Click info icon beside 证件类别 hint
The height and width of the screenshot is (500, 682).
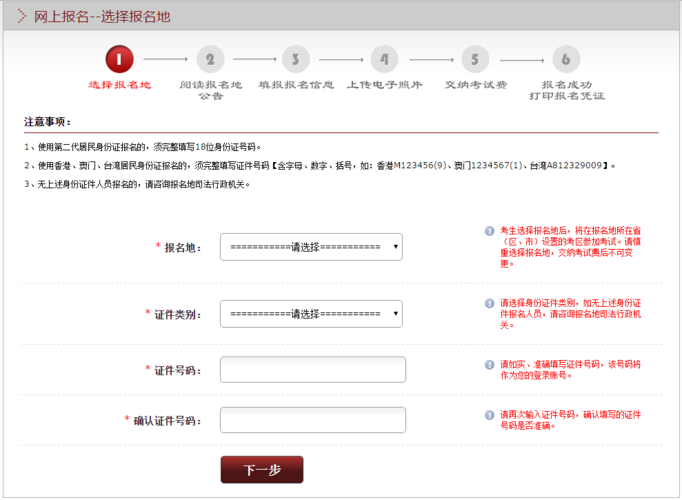click(489, 303)
